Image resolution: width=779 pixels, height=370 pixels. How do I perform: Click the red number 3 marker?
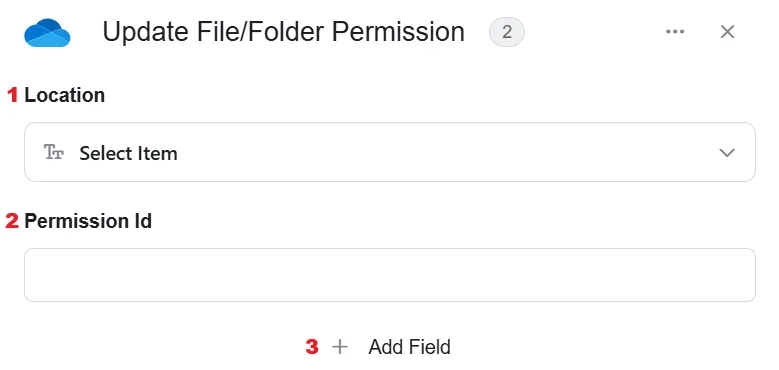tap(312, 347)
